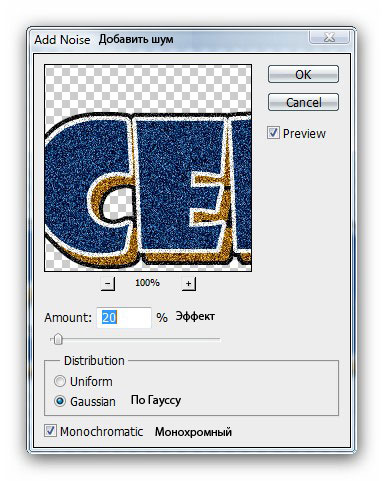Zoom in preview with plus button
This screenshot has width=384, height=481.
pyautogui.click(x=188, y=283)
